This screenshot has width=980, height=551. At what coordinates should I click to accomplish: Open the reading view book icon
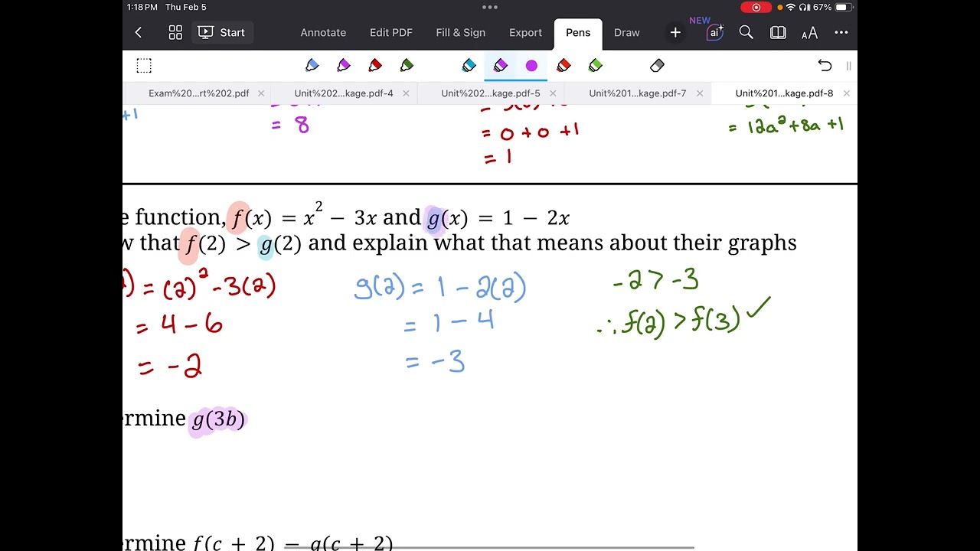click(778, 32)
